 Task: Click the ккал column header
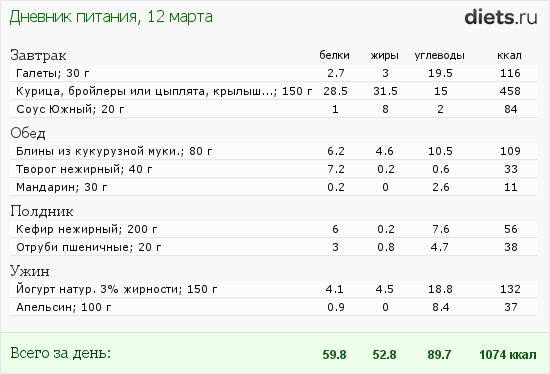click(509, 55)
